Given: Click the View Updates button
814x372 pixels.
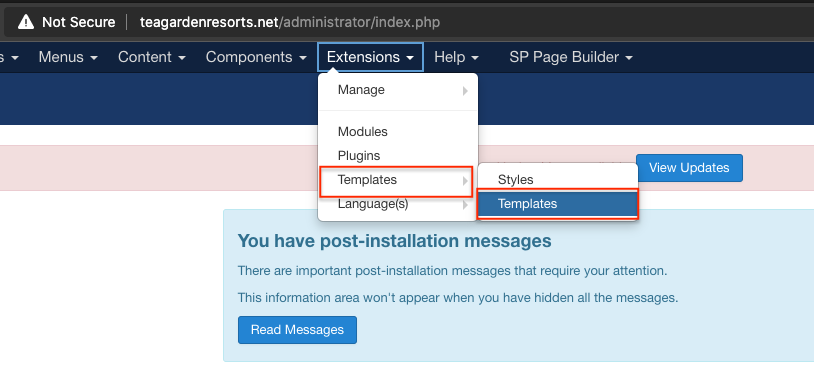Looking at the screenshot, I should 689,168.
